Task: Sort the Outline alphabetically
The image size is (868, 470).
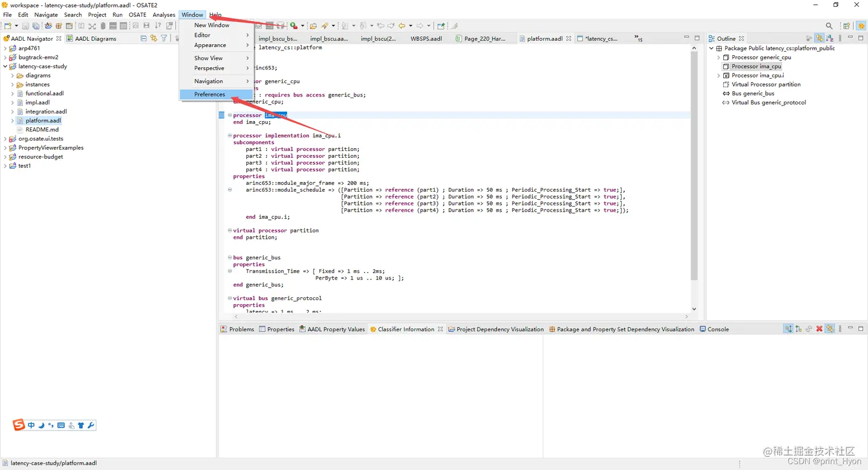Action: (830, 38)
